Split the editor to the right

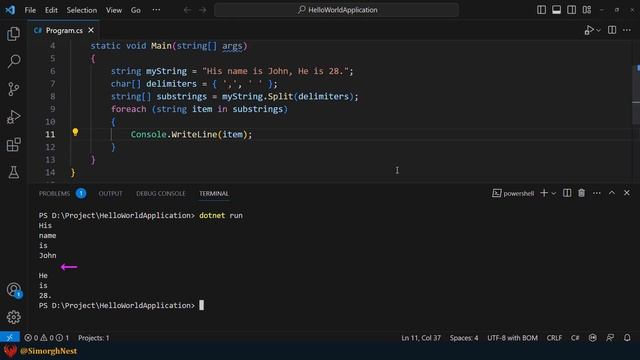(612, 30)
